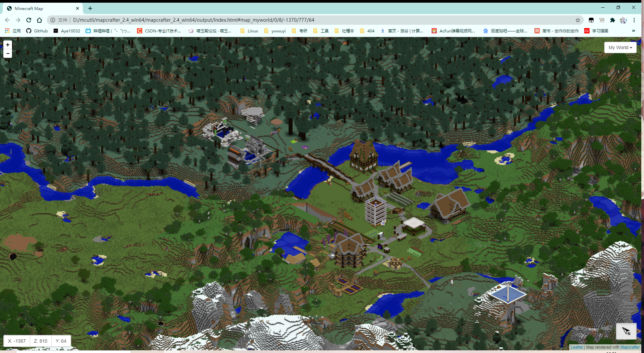Click the Z: 810 coordinate readout
644x353 pixels.
click(41, 341)
